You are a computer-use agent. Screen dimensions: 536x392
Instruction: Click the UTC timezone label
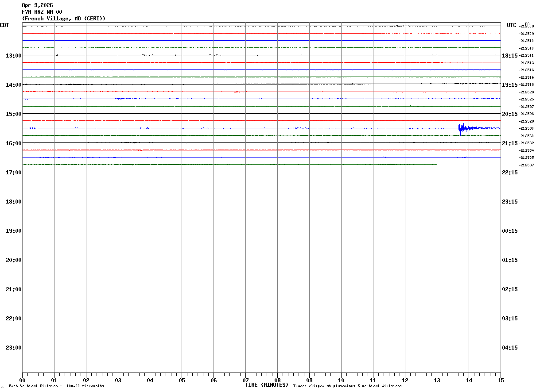point(512,25)
